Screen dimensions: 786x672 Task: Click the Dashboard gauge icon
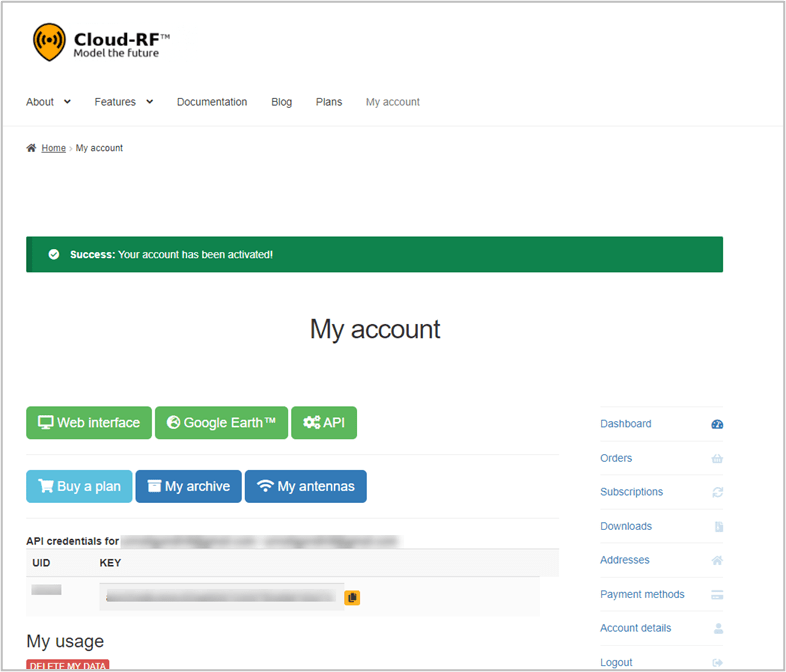pyautogui.click(x=717, y=424)
